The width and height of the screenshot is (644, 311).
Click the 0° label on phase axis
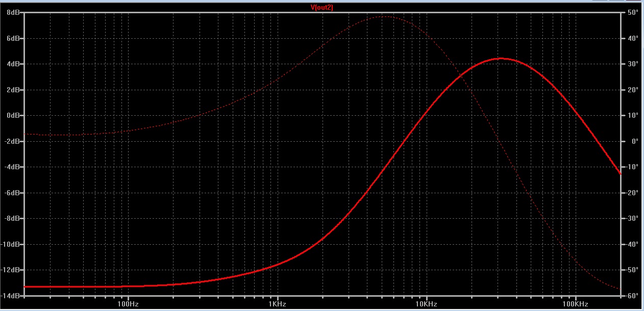(631, 141)
